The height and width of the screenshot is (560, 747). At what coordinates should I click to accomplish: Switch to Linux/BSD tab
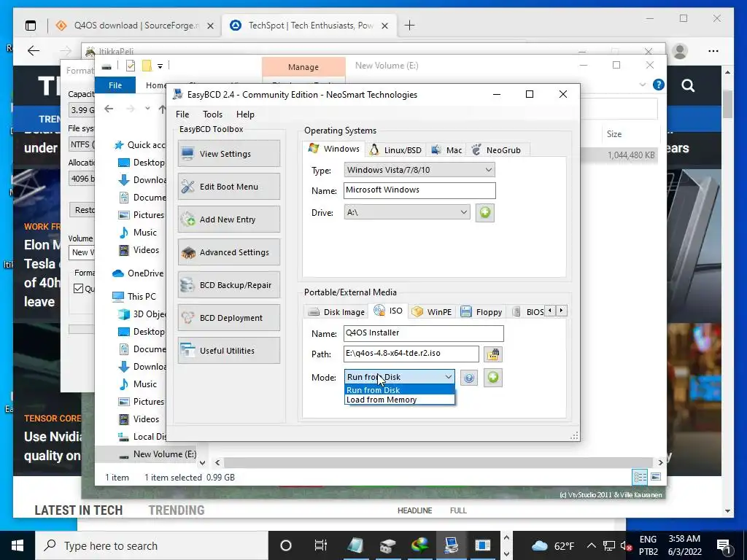[396, 150]
